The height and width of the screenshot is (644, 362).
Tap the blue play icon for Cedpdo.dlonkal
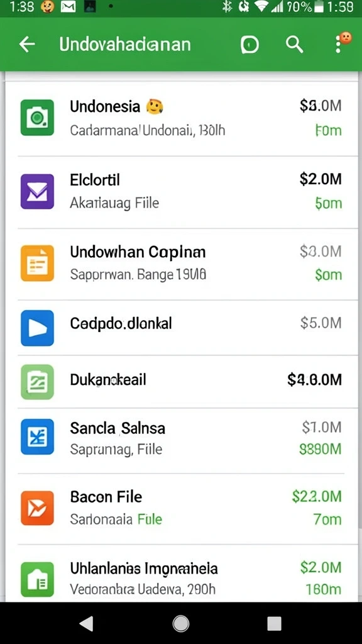(x=37, y=328)
